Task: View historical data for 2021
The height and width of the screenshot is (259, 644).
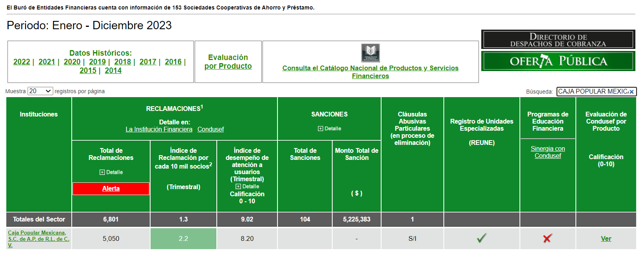Action: point(47,62)
